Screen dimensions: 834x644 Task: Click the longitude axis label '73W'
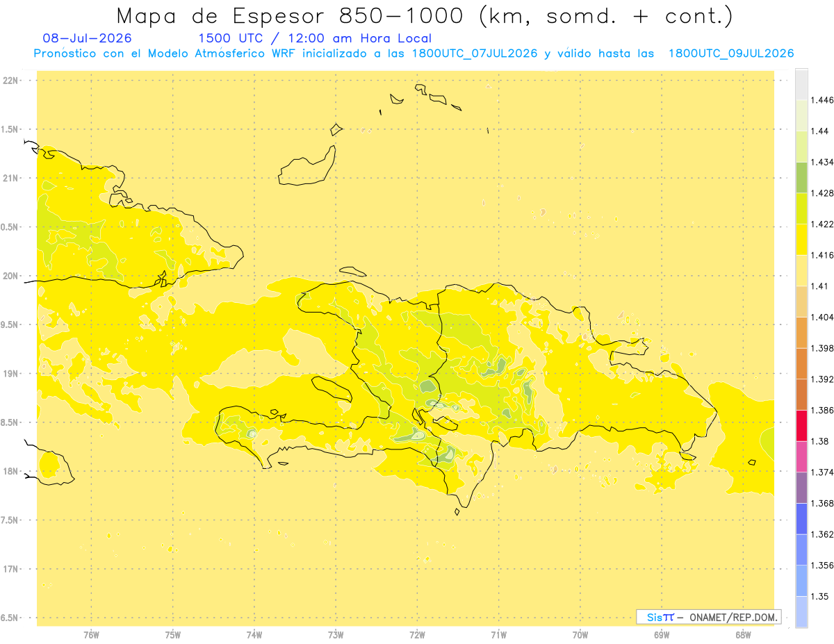point(336,635)
